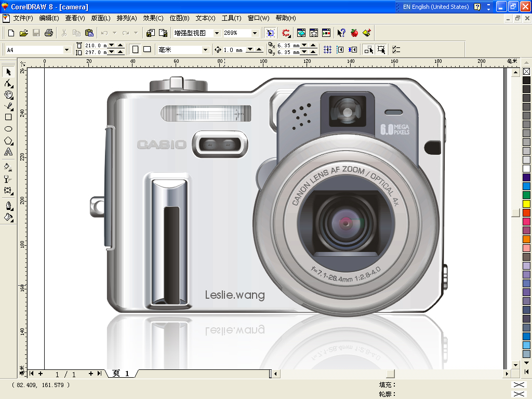Screen dimensions: 532x399
Task: Select portrait page orientation
Action: [136, 49]
